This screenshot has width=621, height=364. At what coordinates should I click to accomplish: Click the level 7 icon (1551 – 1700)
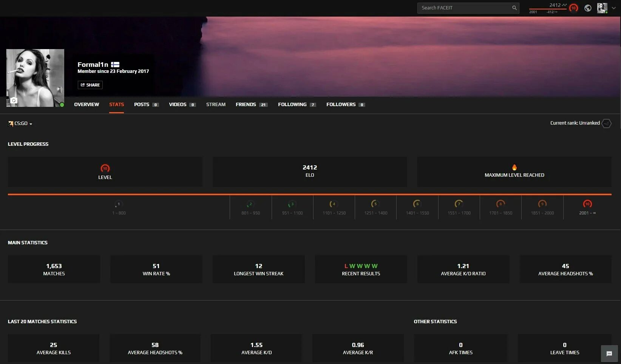tap(459, 204)
